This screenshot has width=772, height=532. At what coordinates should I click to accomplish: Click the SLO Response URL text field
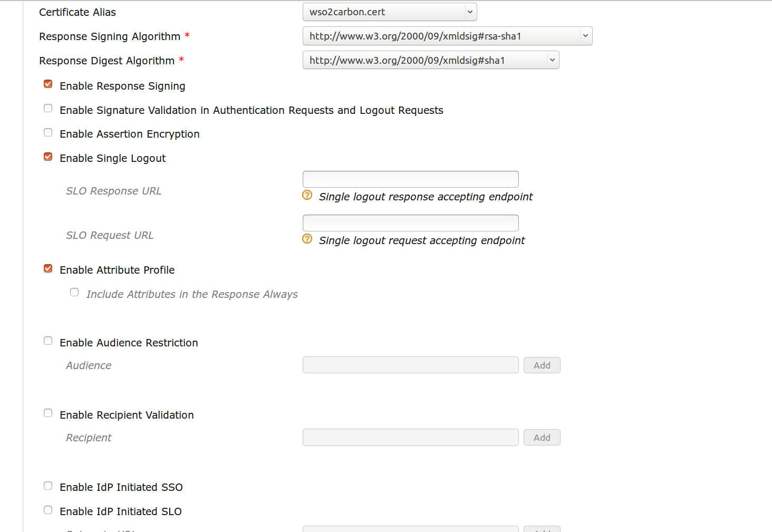[410, 179]
